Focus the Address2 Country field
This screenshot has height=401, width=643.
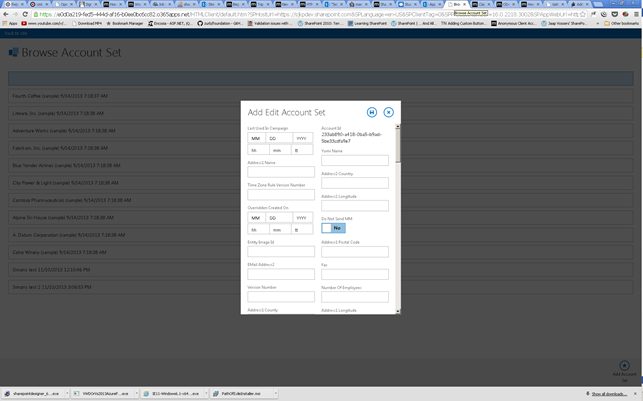pyautogui.click(x=354, y=183)
